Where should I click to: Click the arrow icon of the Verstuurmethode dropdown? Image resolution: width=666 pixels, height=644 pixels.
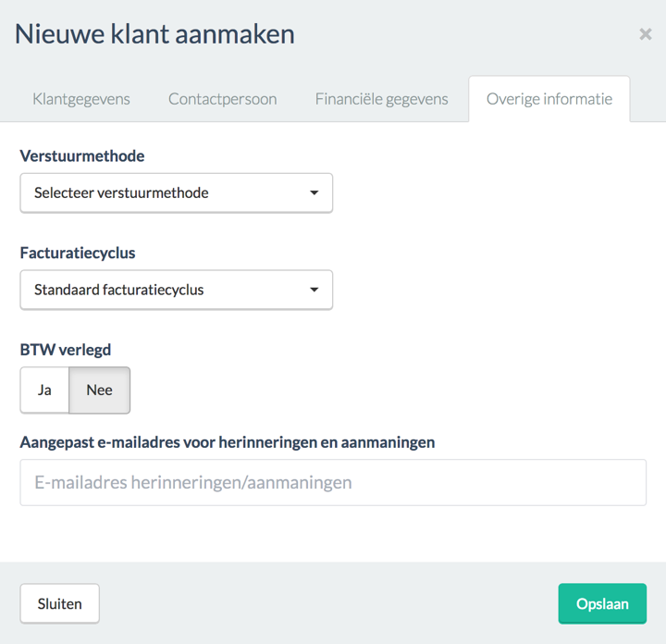coord(314,193)
